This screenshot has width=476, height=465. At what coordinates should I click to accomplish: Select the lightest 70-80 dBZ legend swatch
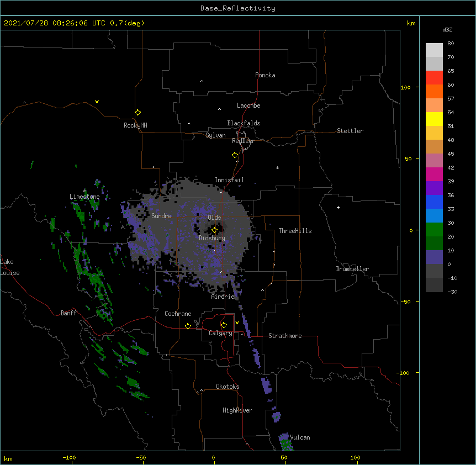coord(434,50)
